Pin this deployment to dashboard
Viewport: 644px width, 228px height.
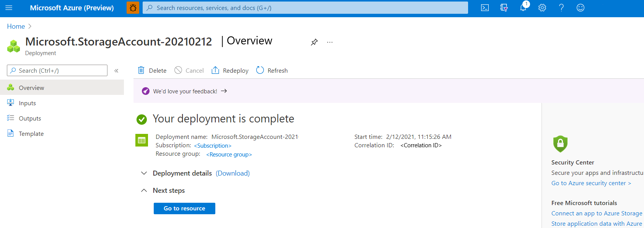click(314, 42)
